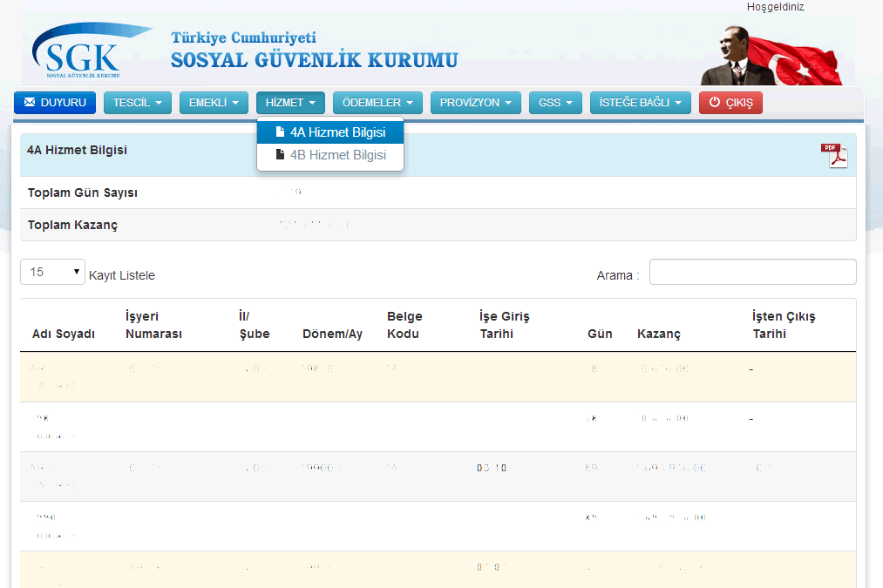Select 4B Hizmet Bilgisi menu entry
883x588 pixels.
pos(330,155)
